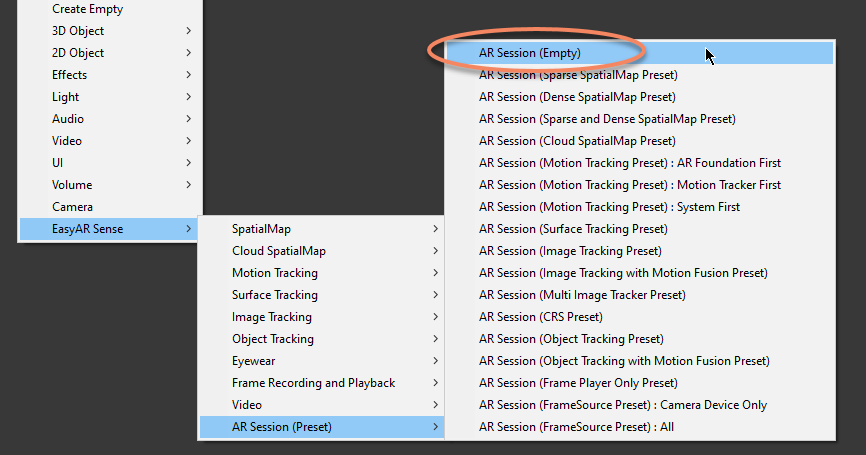Pick AR Session (Cloud SpatialMap Preset)
The height and width of the screenshot is (455, 866).
(577, 141)
